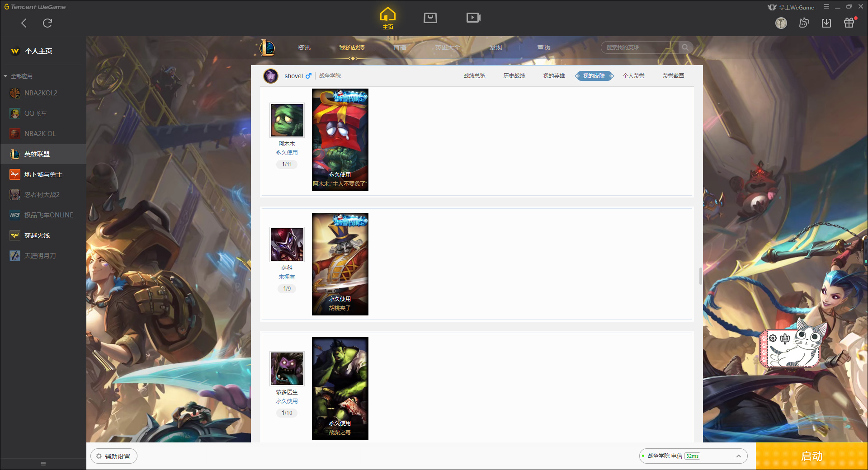The image size is (868, 470).
Task: Click the 启动 launch button
Action: [x=812, y=456]
